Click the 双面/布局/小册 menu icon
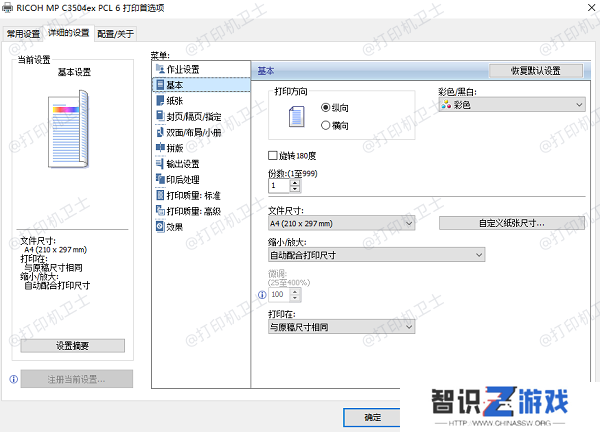 pyautogui.click(x=160, y=132)
